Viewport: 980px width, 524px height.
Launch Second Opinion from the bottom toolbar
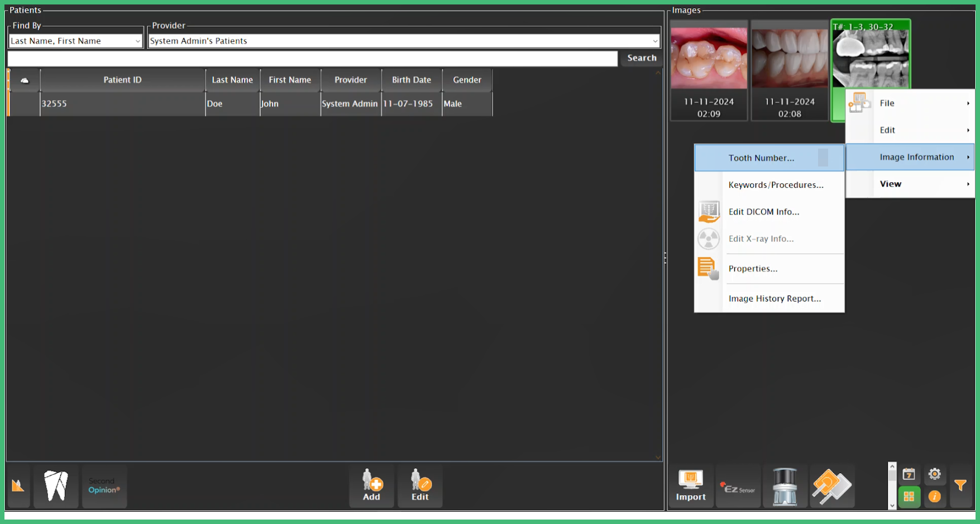104,485
